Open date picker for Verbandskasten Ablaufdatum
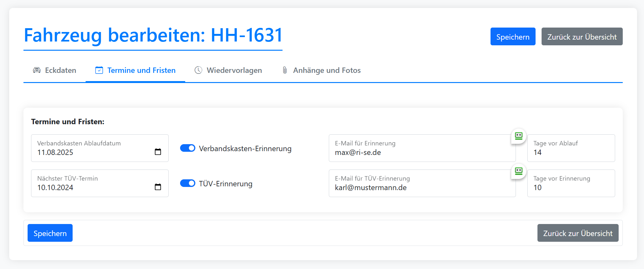The height and width of the screenshot is (269, 644). pos(158,152)
